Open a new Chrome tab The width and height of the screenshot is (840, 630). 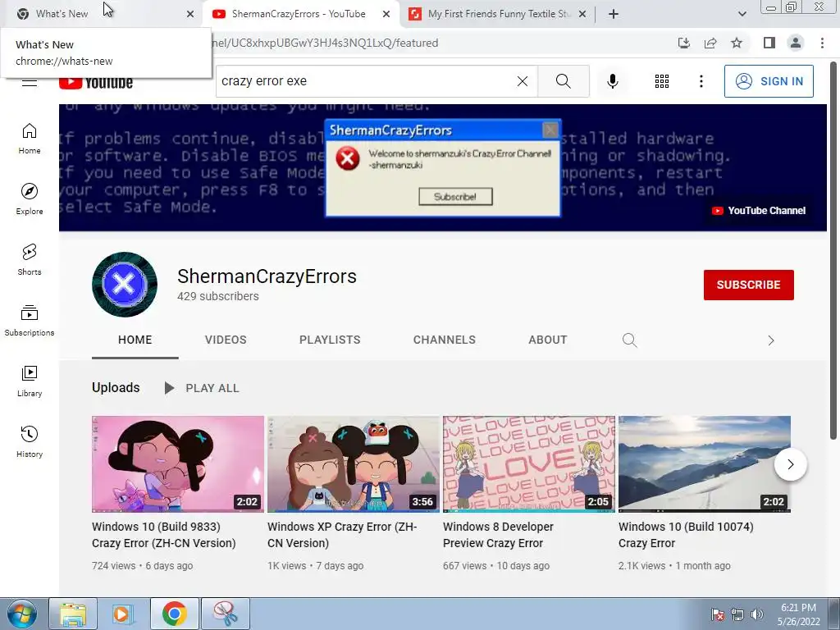614,14
